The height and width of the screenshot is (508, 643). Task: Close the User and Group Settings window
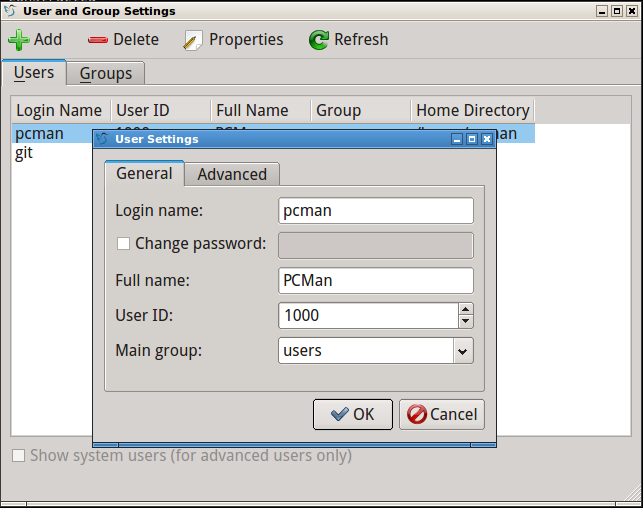pos(632,11)
